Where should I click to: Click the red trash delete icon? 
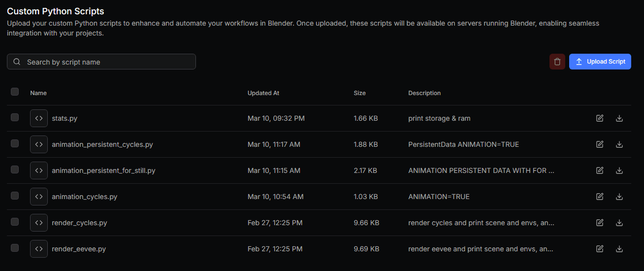click(x=557, y=62)
